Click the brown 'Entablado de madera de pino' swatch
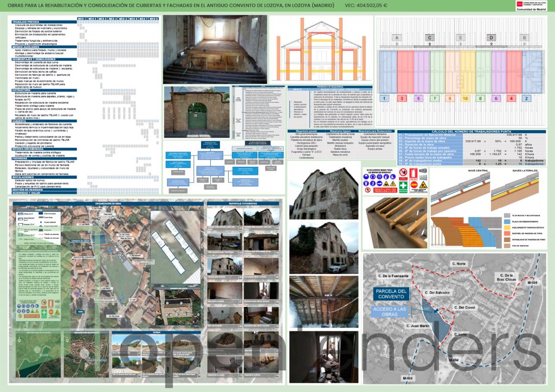Image resolution: width=555 pixels, height=392 pixels. [507, 240]
